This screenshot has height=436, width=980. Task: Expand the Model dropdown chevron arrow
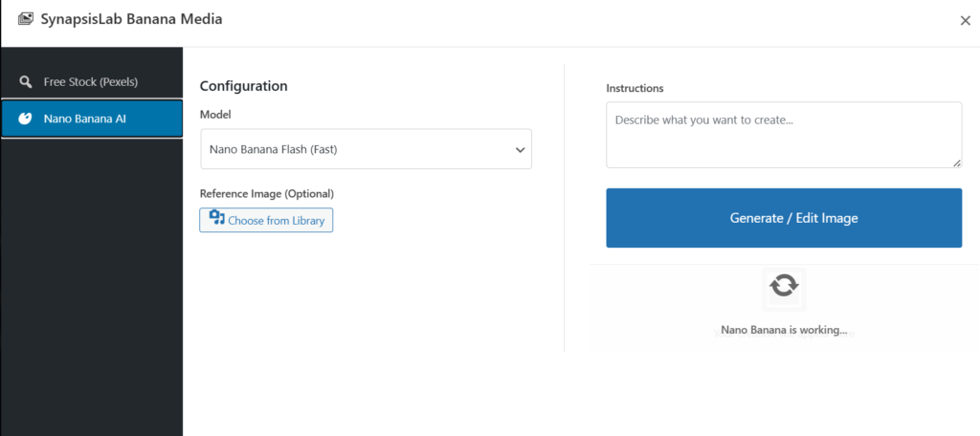pos(521,150)
